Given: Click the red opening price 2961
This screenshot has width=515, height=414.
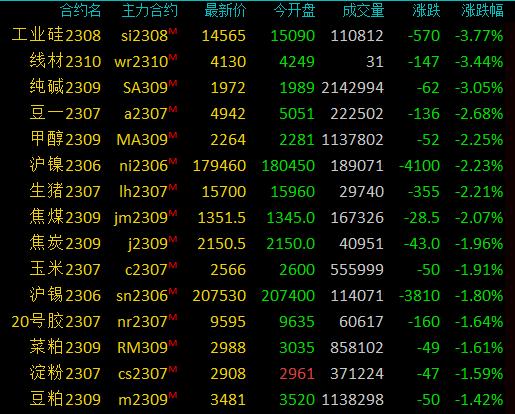Looking at the screenshot, I should click(297, 374).
